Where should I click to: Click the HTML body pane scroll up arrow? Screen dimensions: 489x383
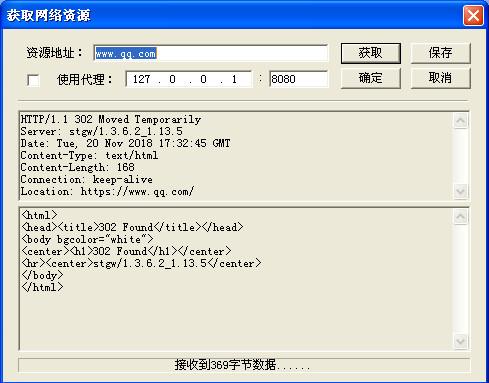pyautogui.click(x=460, y=217)
